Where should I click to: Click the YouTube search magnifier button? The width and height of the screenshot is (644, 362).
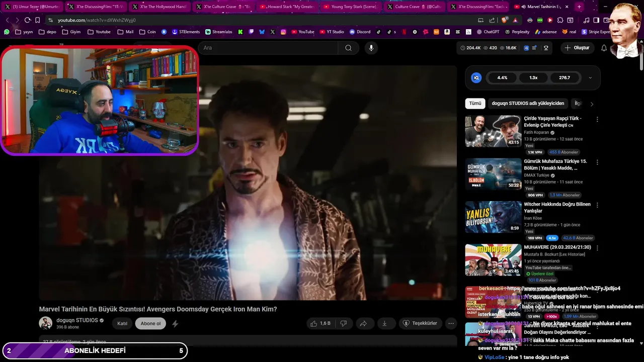tap(348, 48)
